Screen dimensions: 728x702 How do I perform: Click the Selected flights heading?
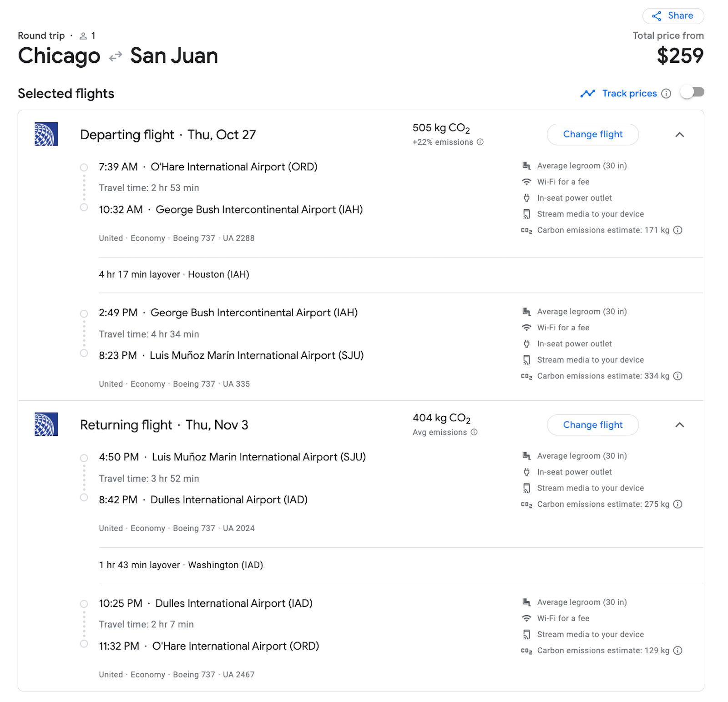(66, 93)
